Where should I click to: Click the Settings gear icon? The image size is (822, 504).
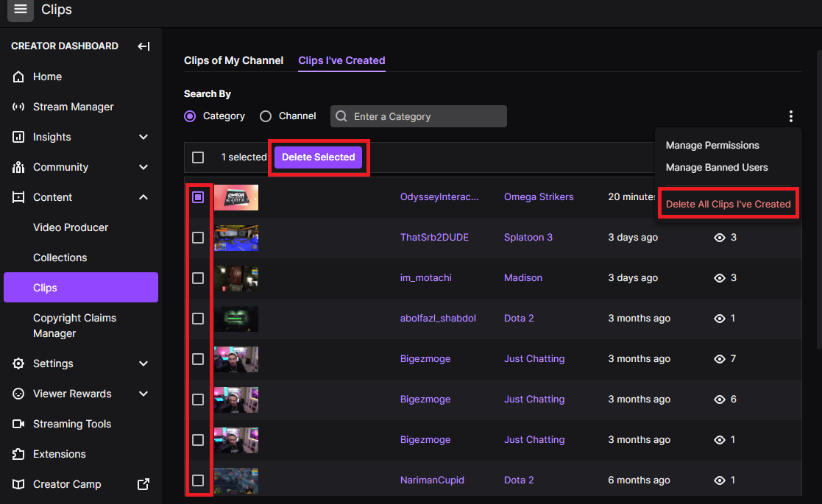click(18, 363)
